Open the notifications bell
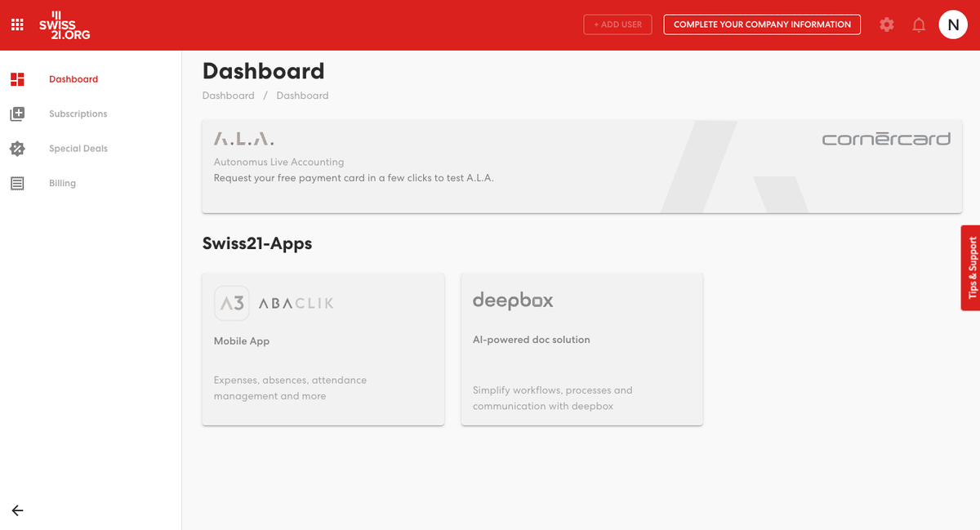Image resolution: width=980 pixels, height=530 pixels. click(x=919, y=24)
